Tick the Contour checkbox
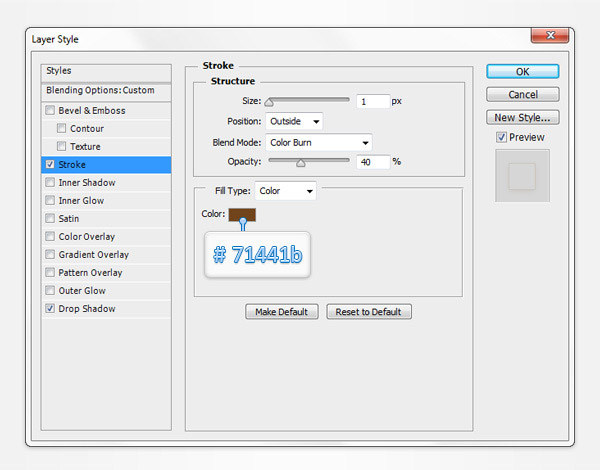The image size is (600, 470). pos(62,129)
